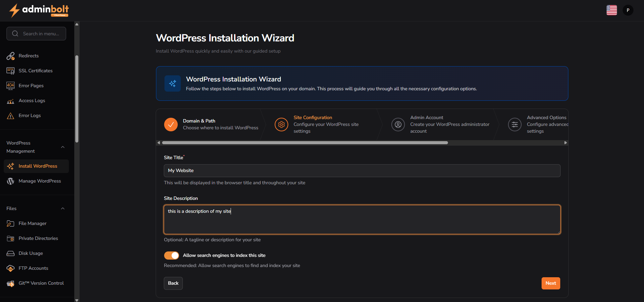Viewport: 644px width, 302px height.
Task: Click the 404 Error Pages icon
Action: point(11,86)
